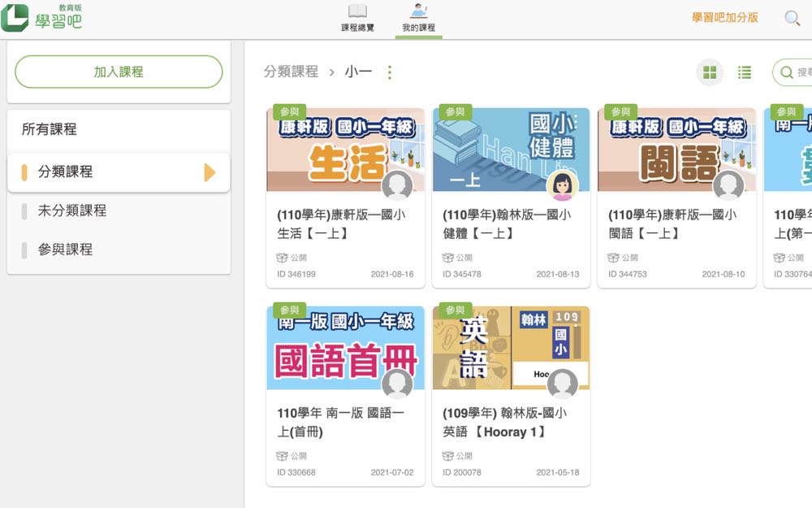The height and width of the screenshot is (508, 812).
Task: Click teacher avatar on 翰林版 健體 card
Action: 563,185
